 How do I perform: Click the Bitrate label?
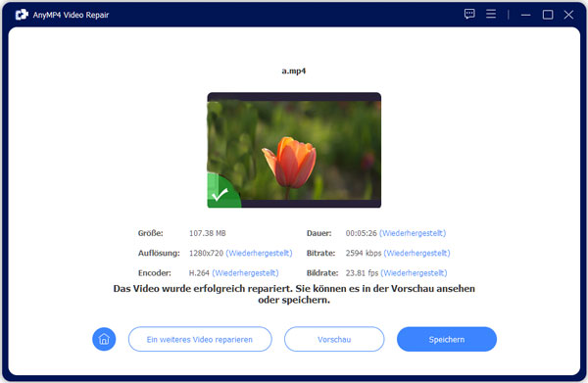pyautogui.click(x=321, y=253)
